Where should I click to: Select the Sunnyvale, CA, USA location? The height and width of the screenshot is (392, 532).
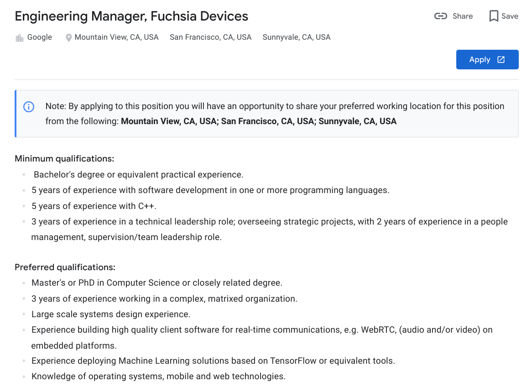[296, 37]
